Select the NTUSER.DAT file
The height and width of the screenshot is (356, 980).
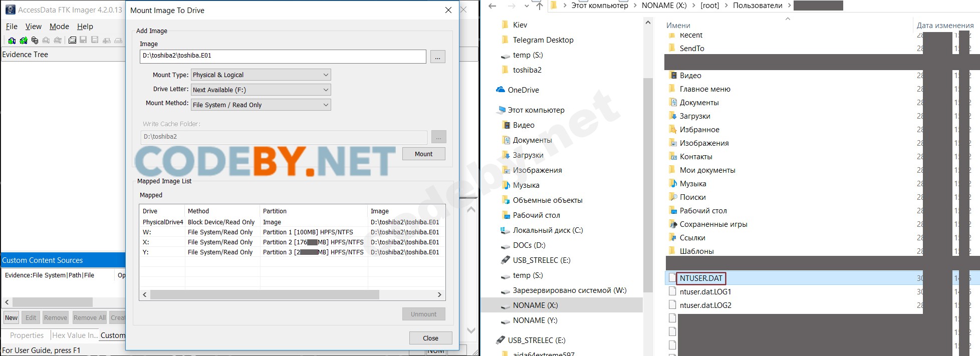701,278
